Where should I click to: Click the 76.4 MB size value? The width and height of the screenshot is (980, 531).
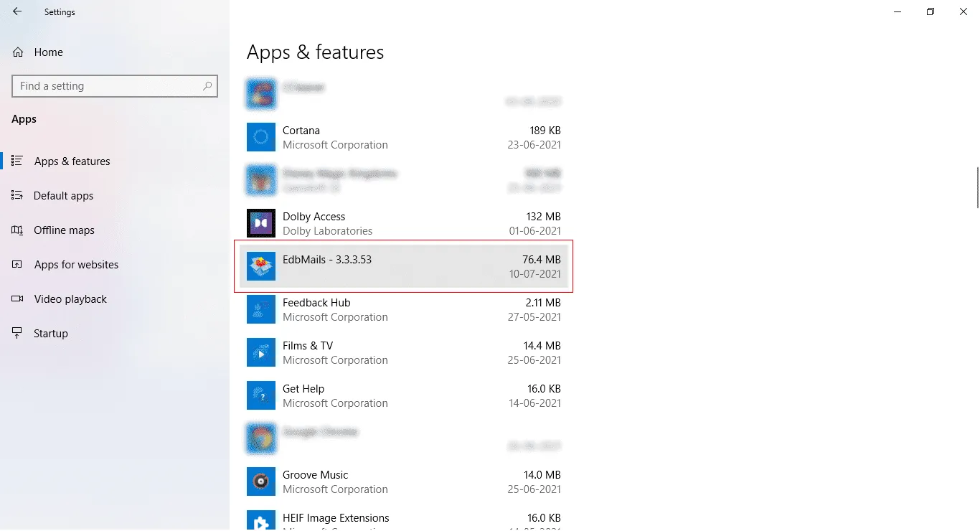[542, 260]
